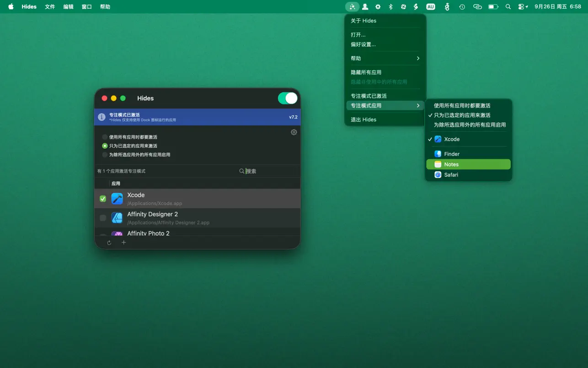Expand the 帮助 submenu arrow
588x368 pixels.
click(418, 59)
